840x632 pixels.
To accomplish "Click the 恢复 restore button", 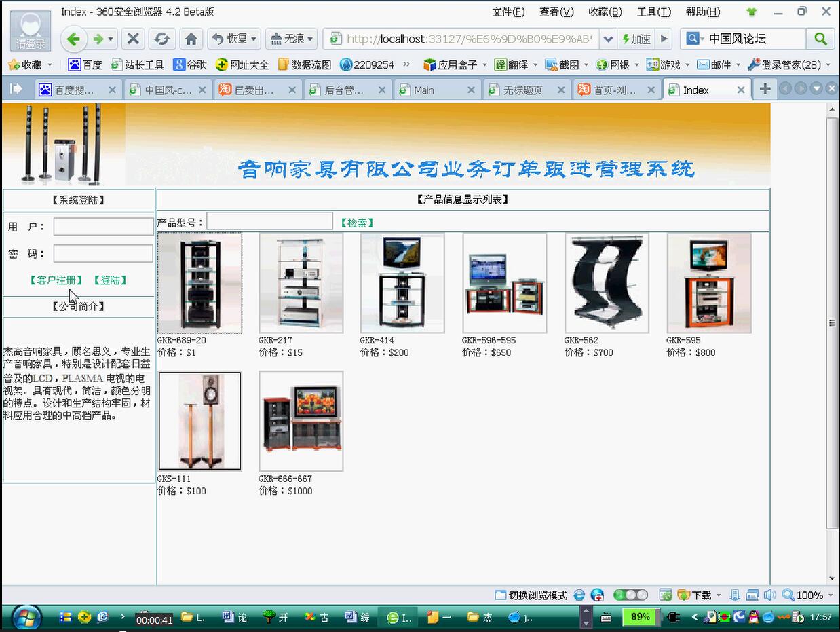I will click(231, 39).
